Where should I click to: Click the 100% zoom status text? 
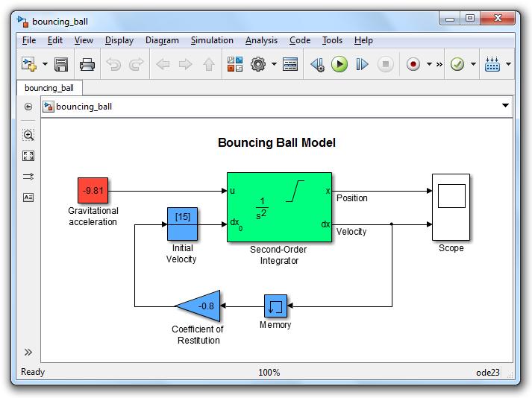[x=269, y=373]
